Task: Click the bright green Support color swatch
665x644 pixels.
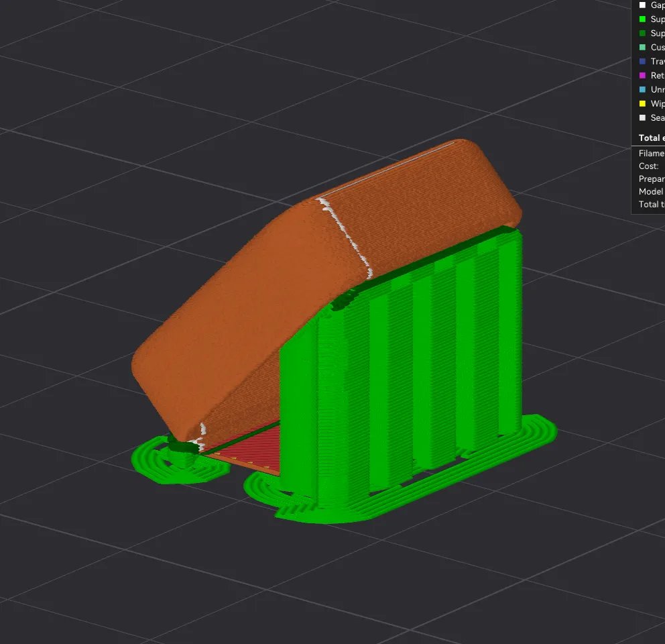Action: coord(642,19)
